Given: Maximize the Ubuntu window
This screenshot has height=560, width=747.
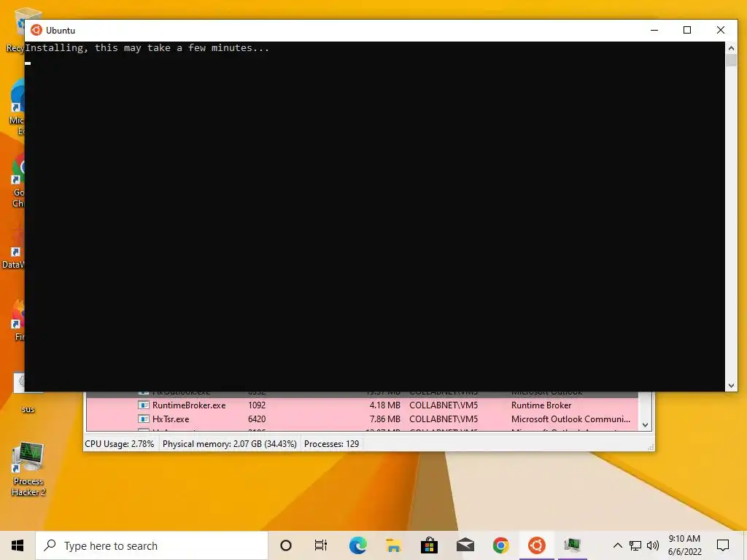Looking at the screenshot, I should [x=687, y=30].
